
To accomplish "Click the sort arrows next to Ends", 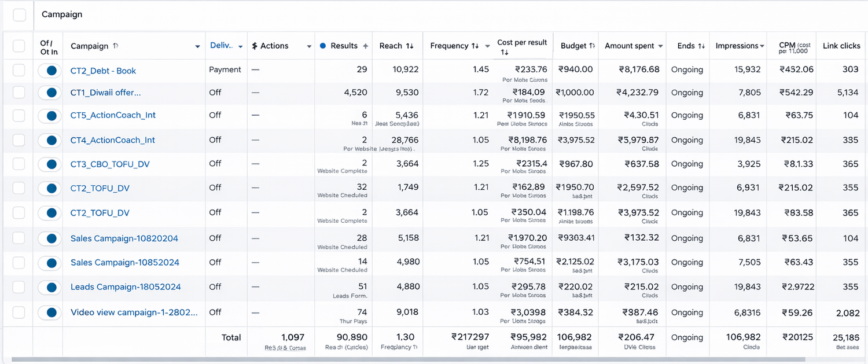I will pyautogui.click(x=701, y=46).
